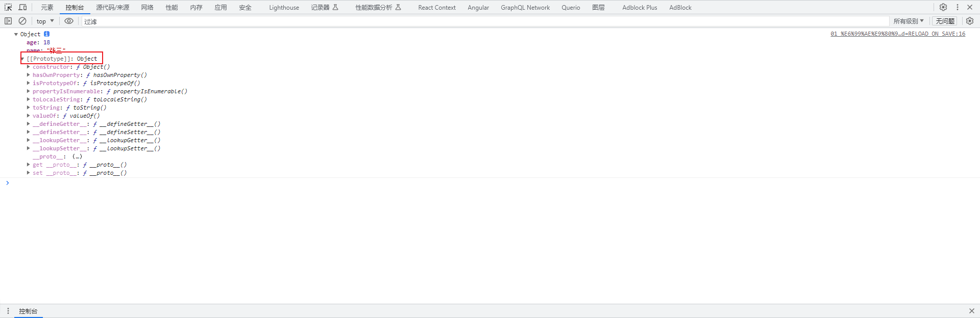Open the RELOAD_ON_SAVE:16 source link
Image resolution: width=980 pixels, height=318 pixels.
click(x=897, y=34)
